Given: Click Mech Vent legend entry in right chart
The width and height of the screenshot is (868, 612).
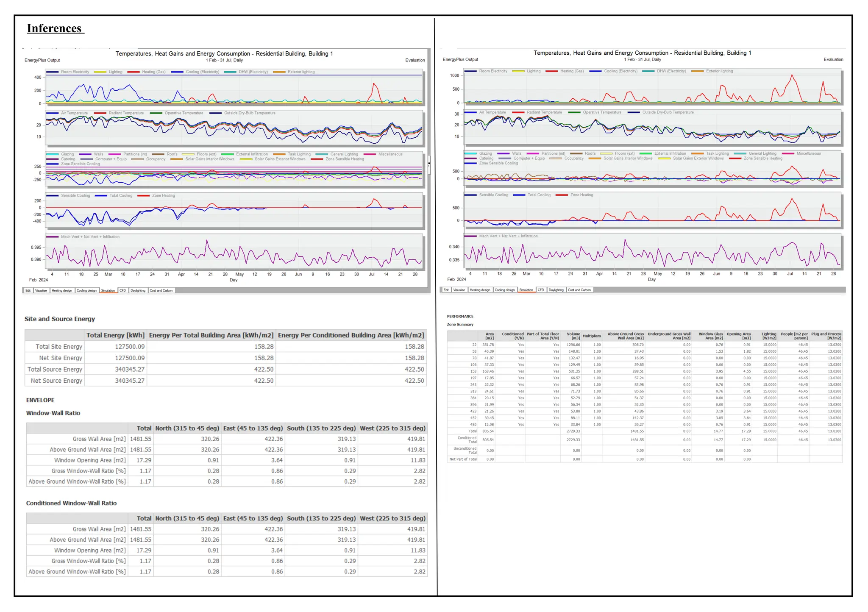Looking at the screenshot, I should 508,236.
